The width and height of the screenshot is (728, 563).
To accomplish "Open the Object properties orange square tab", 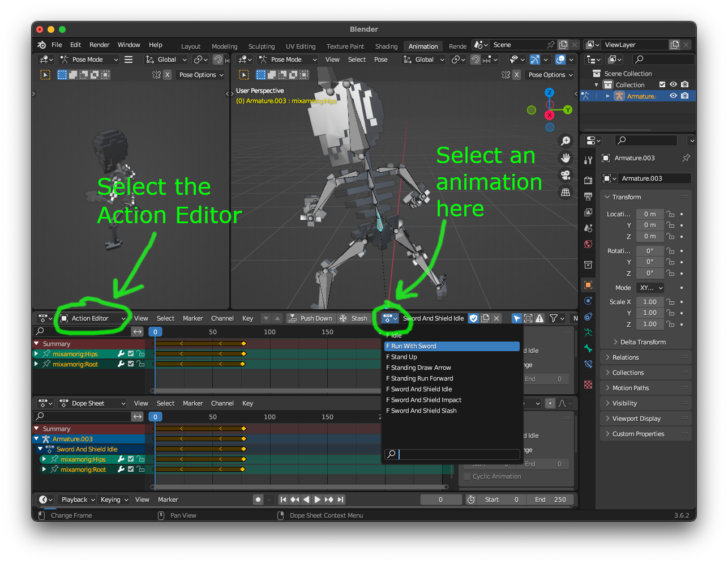I will pos(588,285).
